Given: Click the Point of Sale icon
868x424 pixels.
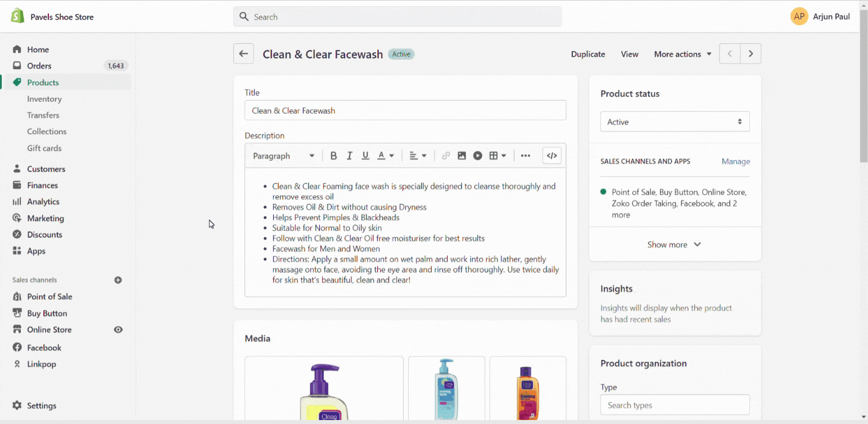Looking at the screenshot, I should point(17,296).
